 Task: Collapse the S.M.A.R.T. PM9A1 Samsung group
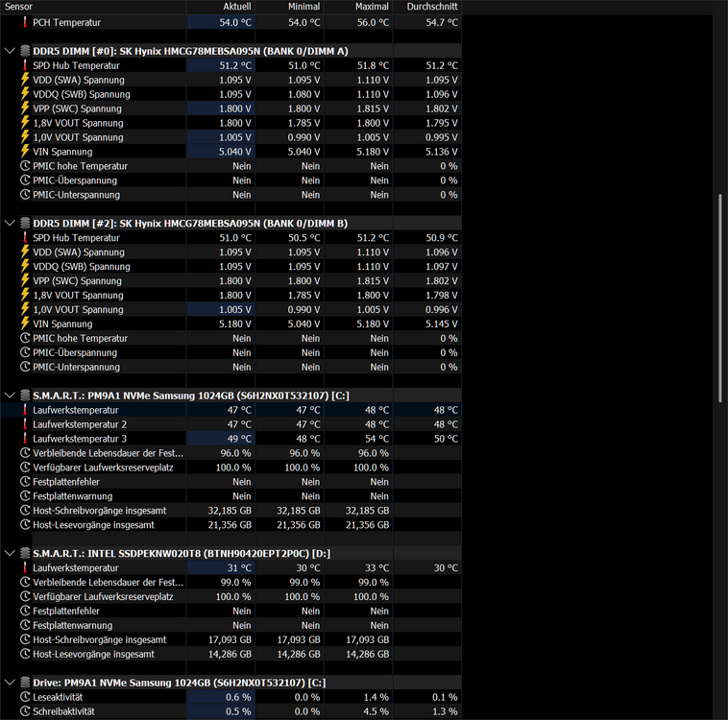10,396
